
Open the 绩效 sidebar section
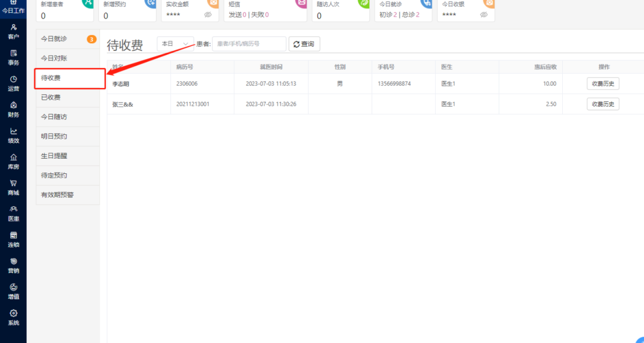click(x=13, y=136)
